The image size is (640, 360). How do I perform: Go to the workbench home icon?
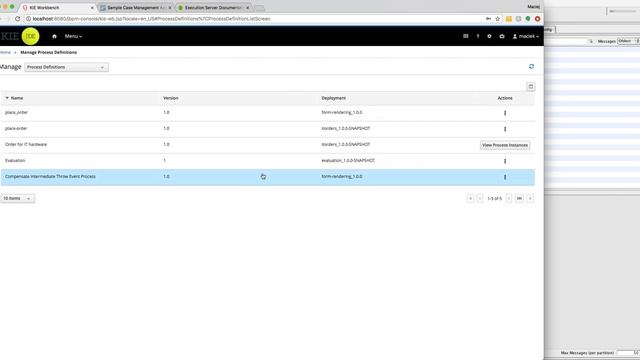point(54,36)
